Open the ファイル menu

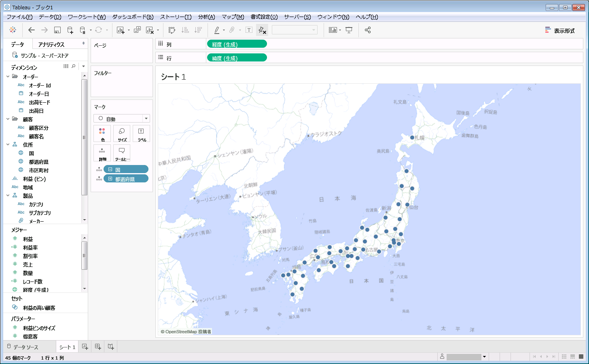click(19, 17)
